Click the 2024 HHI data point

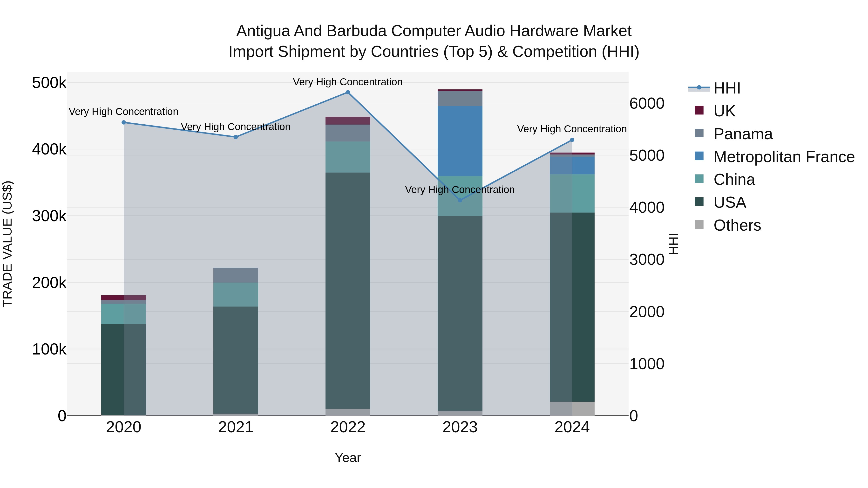(572, 140)
